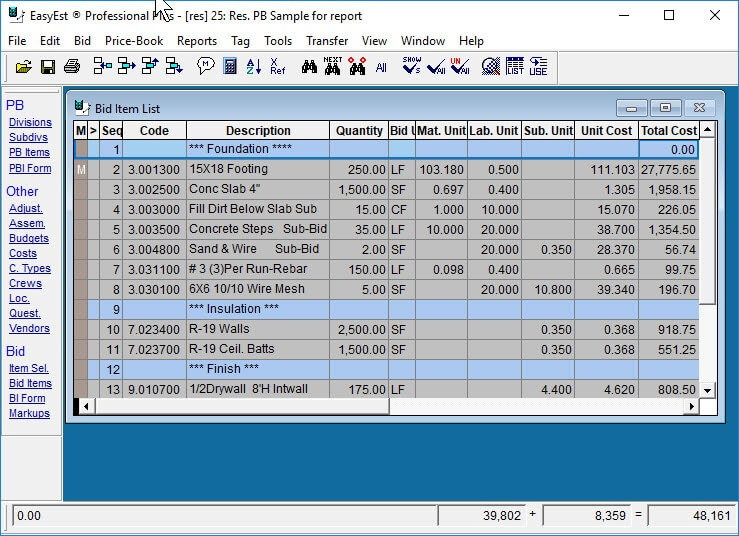Viewport: 739px width, 536px height.
Task: Open the File menu
Action: pos(17,41)
